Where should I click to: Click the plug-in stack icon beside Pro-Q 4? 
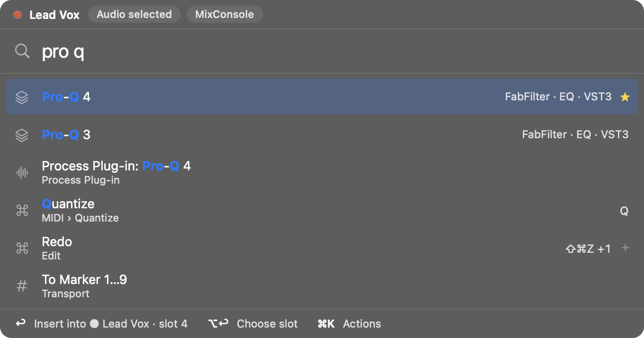(x=22, y=97)
